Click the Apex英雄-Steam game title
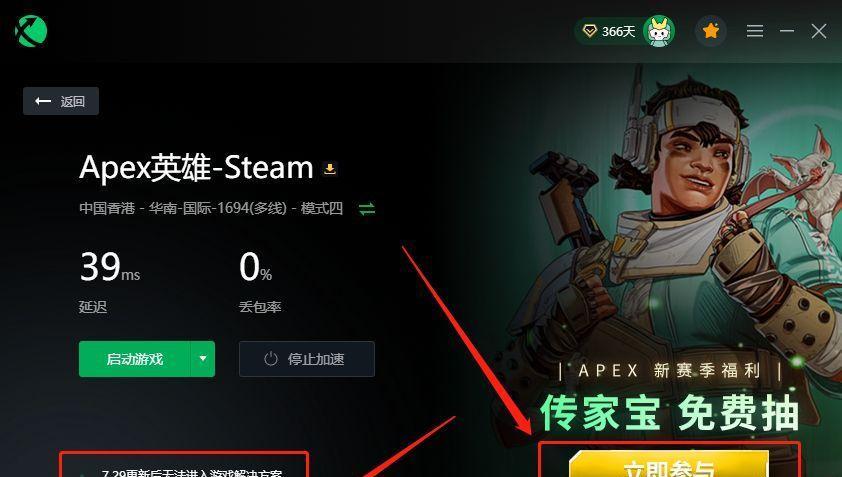842x477 pixels. (x=196, y=168)
